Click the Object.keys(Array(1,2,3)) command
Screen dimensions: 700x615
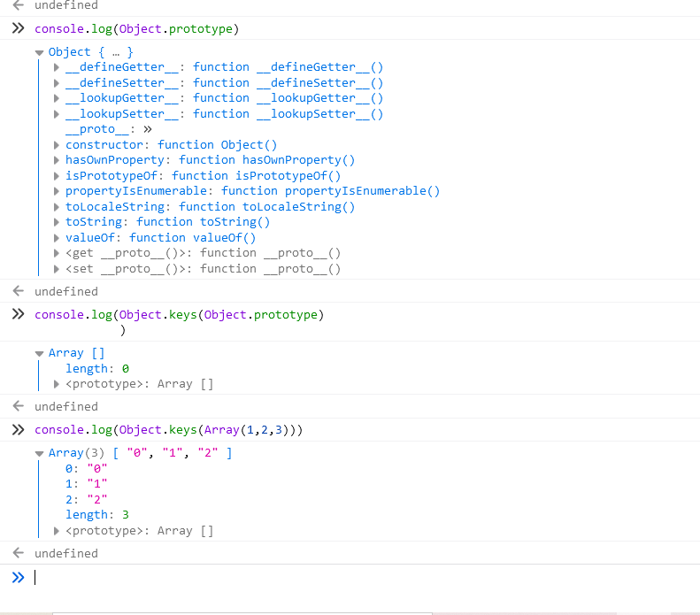click(x=169, y=430)
